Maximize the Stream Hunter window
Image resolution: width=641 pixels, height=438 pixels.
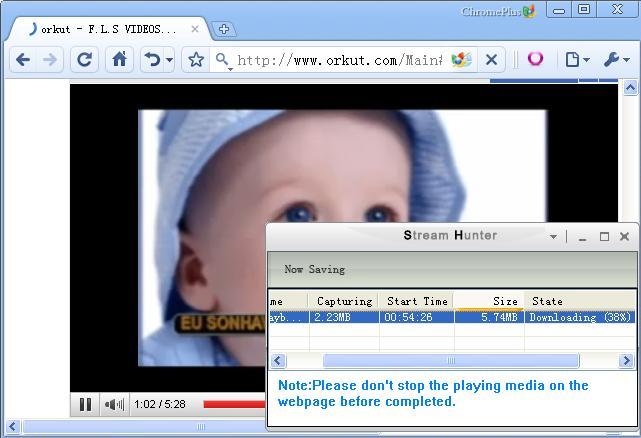pos(604,236)
